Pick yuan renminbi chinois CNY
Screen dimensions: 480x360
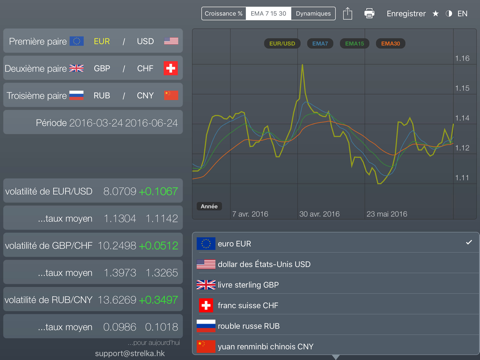pos(336,346)
